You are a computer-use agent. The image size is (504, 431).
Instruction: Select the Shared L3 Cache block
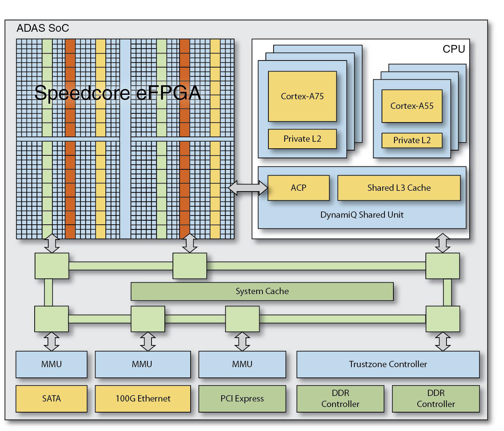coord(399,188)
